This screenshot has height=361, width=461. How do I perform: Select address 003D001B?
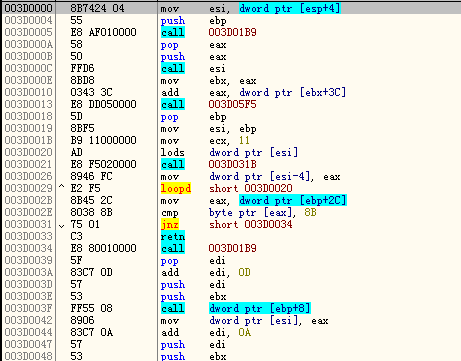(x=29, y=140)
